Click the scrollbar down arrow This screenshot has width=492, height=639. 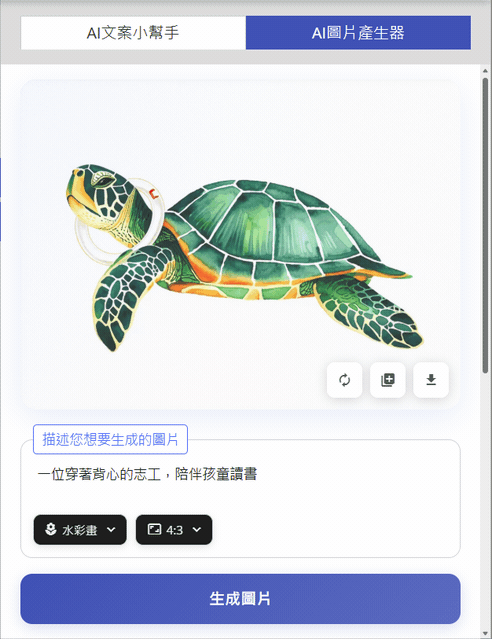click(x=485, y=633)
